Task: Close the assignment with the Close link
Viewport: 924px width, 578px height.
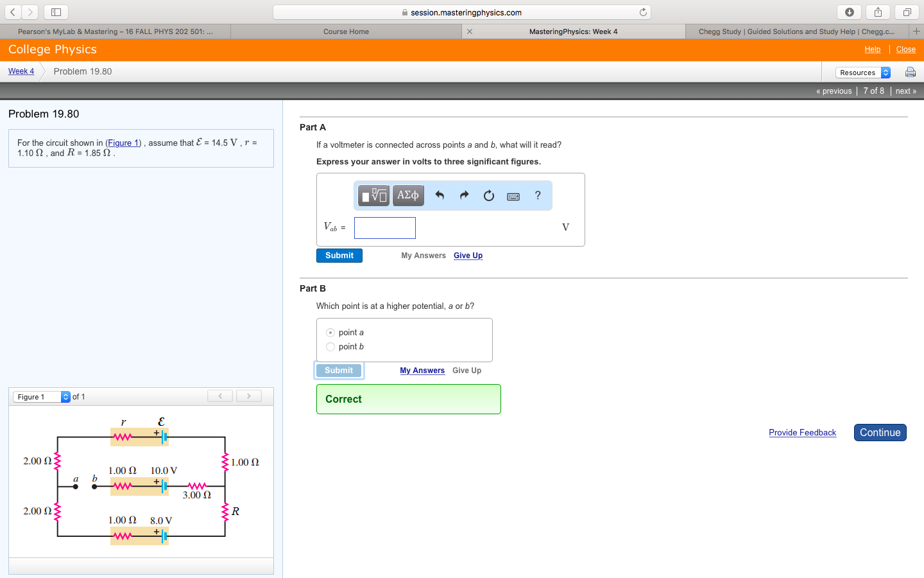Action: tap(905, 49)
